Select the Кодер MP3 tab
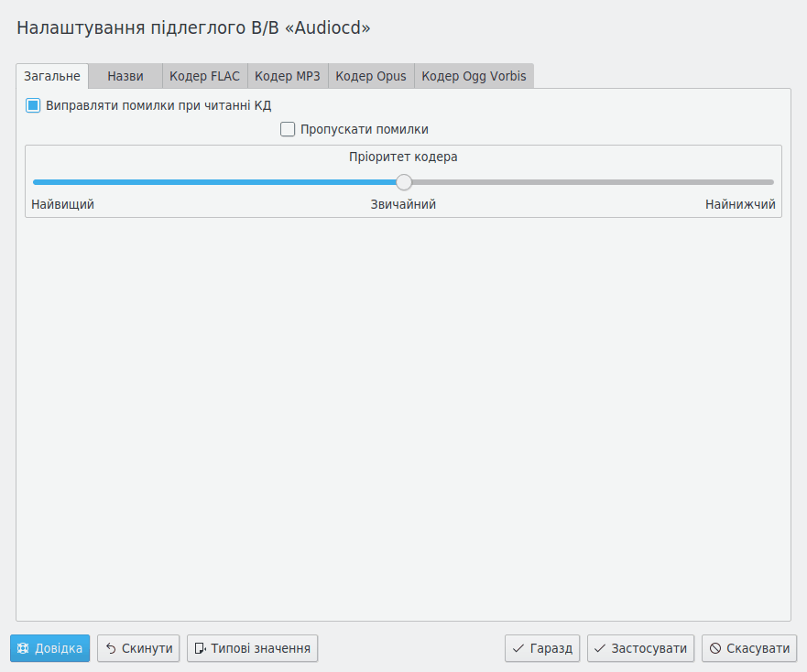 click(287, 76)
